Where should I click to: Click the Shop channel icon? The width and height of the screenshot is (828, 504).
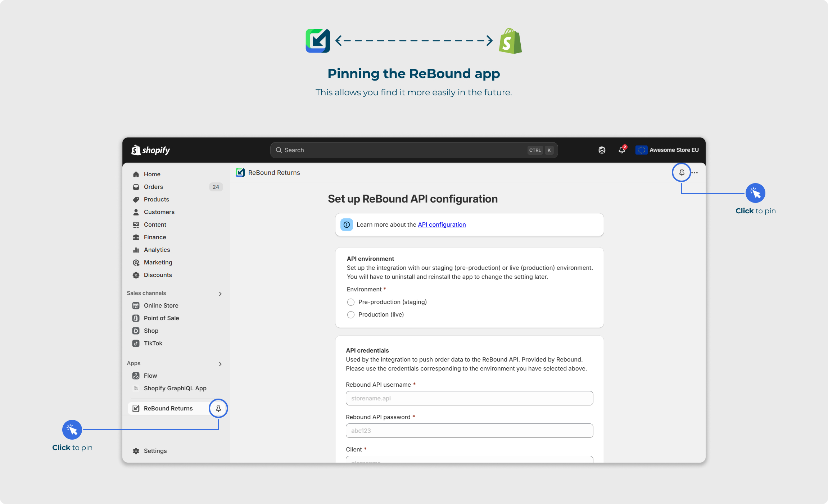(x=136, y=331)
